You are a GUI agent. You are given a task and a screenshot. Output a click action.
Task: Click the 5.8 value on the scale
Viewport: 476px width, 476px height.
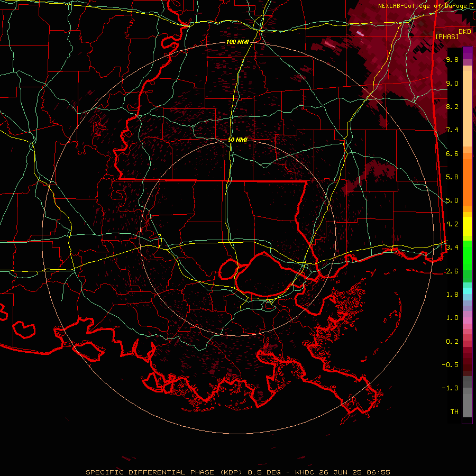[452, 177]
